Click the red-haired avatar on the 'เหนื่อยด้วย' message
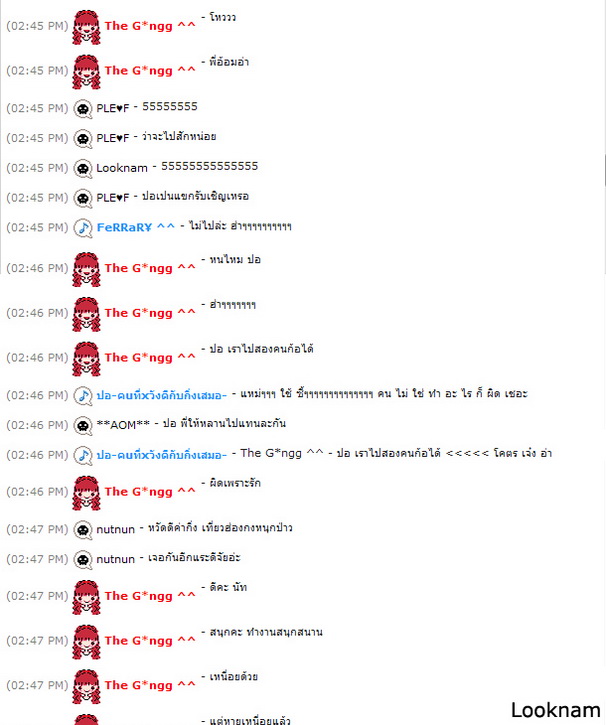This screenshot has width=606, height=725. point(86,686)
